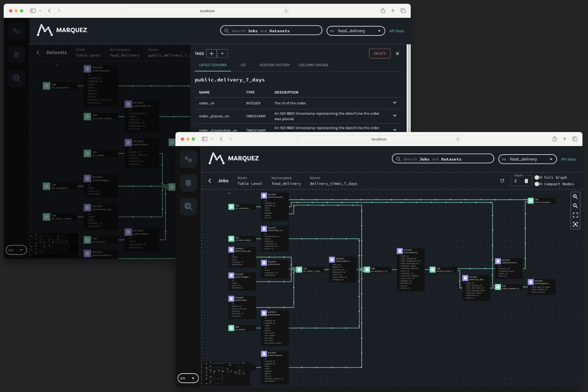Open the tags dropdown arrow next to plus
588x392 pixels.
(x=222, y=54)
